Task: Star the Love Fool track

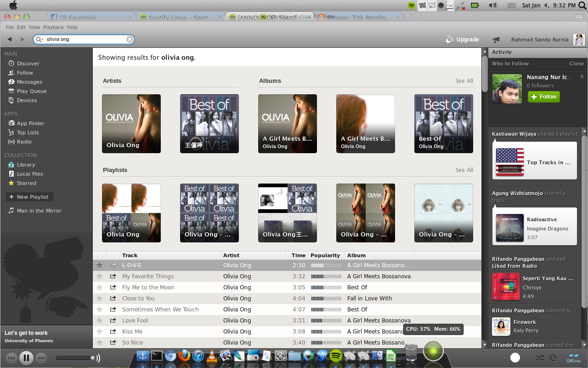Action: coord(99,321)
